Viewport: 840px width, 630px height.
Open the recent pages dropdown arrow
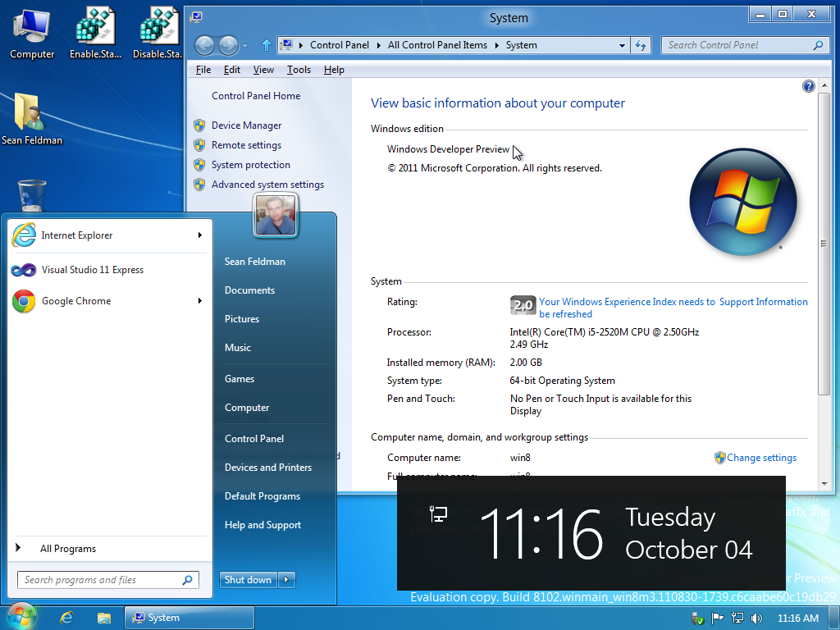click(244, 46)
